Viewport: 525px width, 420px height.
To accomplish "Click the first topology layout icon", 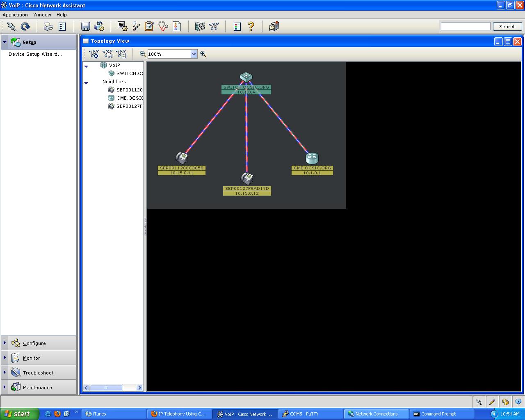I will pyautogui.click(x=94, y=54).
